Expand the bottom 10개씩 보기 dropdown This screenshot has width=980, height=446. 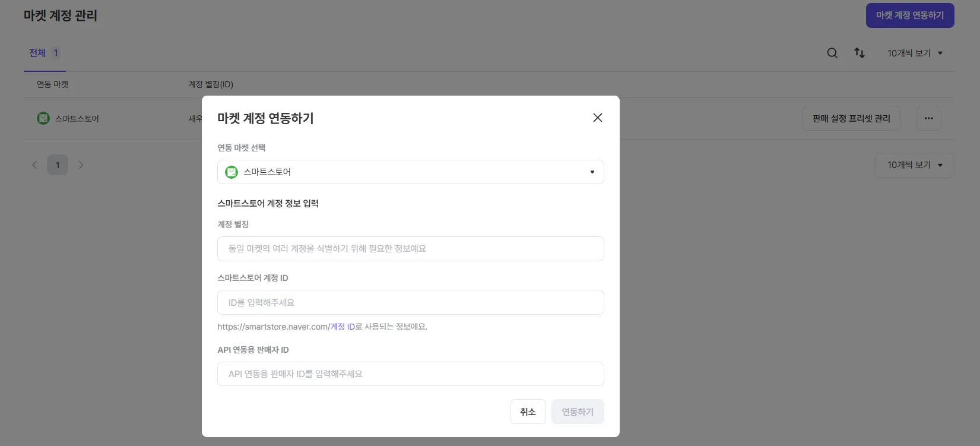click(914, 165)
